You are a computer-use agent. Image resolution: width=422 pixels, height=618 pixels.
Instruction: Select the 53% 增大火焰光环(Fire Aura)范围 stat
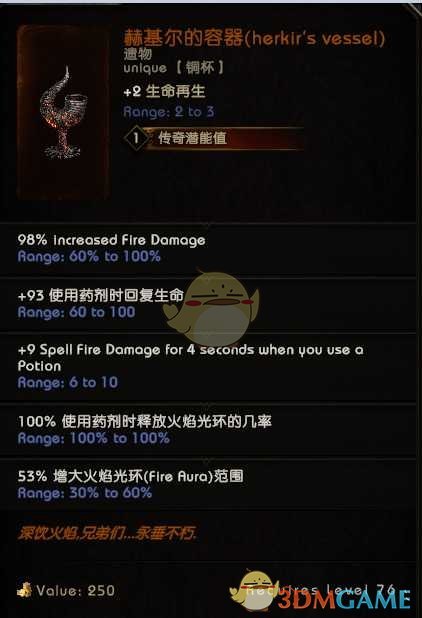[130, 477]
